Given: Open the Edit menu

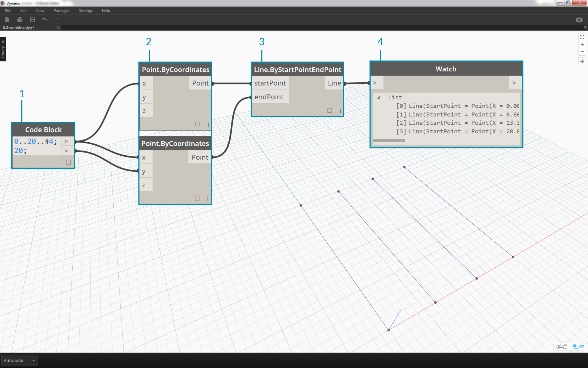Looking at the screenshot, I should pyautogui.click(x=24, y=11).
